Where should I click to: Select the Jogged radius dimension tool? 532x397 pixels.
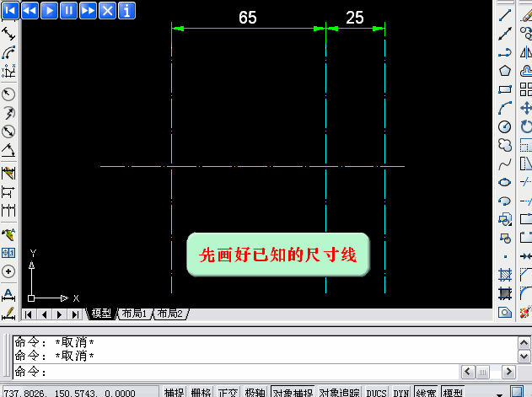8,113
